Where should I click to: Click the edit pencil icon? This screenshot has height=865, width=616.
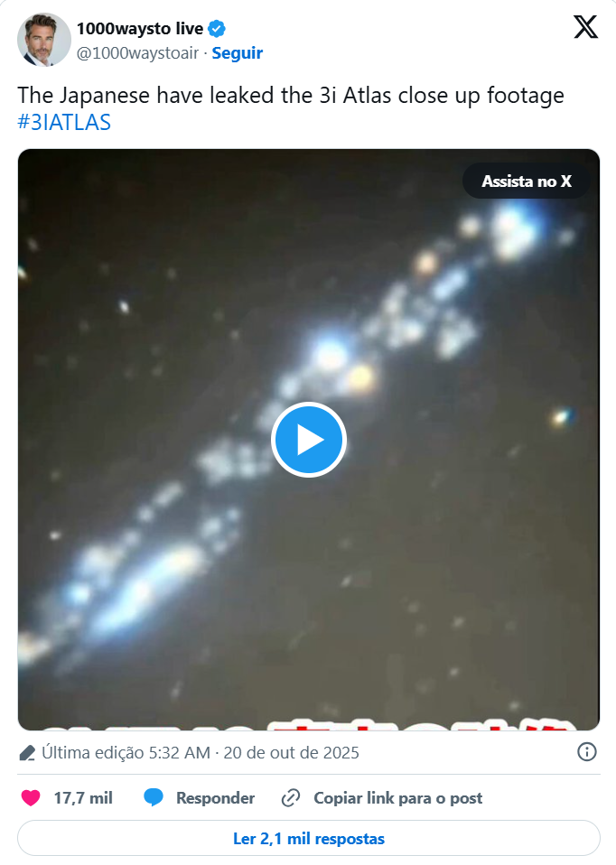click(27, 753)
